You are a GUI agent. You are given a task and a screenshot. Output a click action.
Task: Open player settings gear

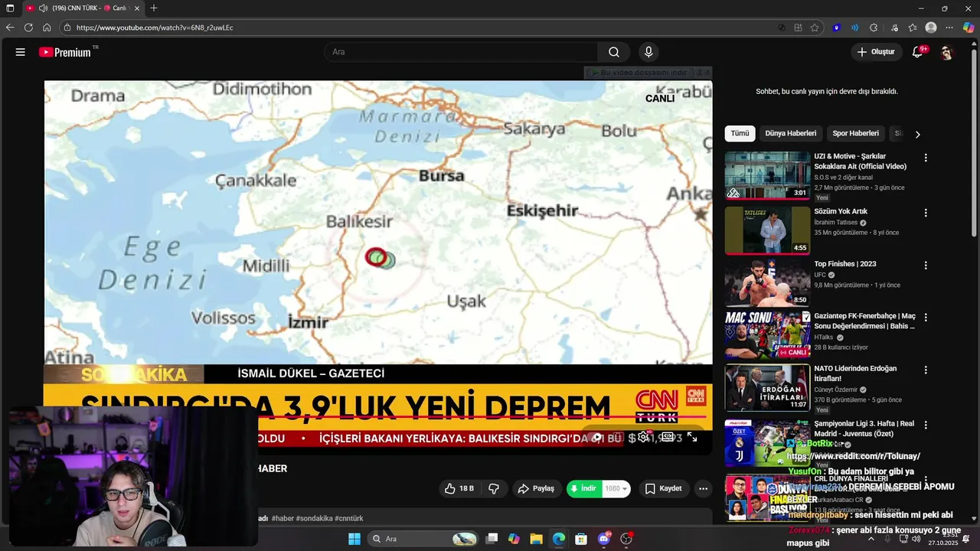[643, 437]
